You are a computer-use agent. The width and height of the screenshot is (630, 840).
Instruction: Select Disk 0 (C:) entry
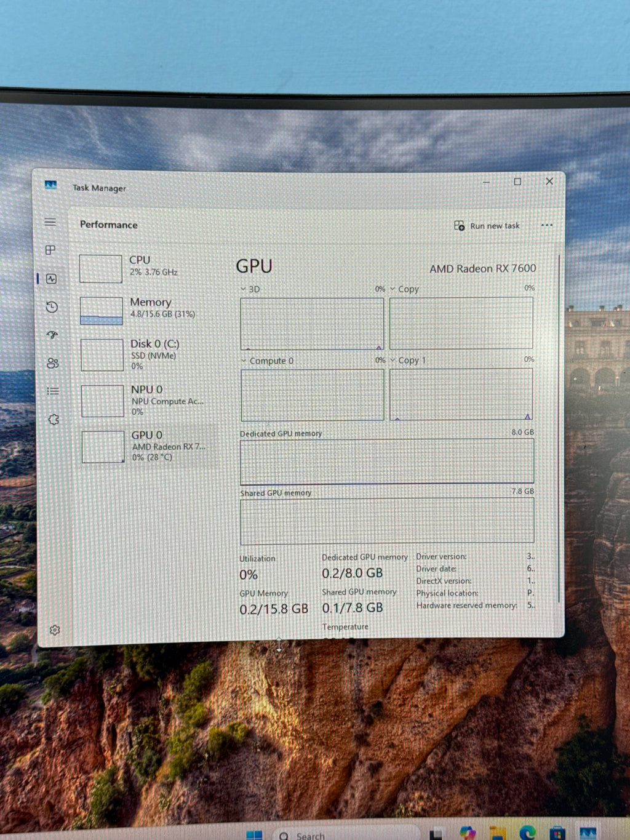tap(148, 354)
